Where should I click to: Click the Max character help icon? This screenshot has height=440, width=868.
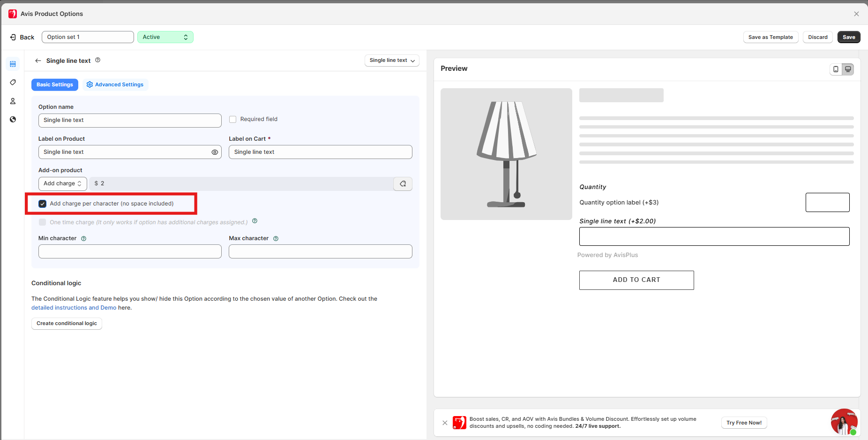click(276, 238)
